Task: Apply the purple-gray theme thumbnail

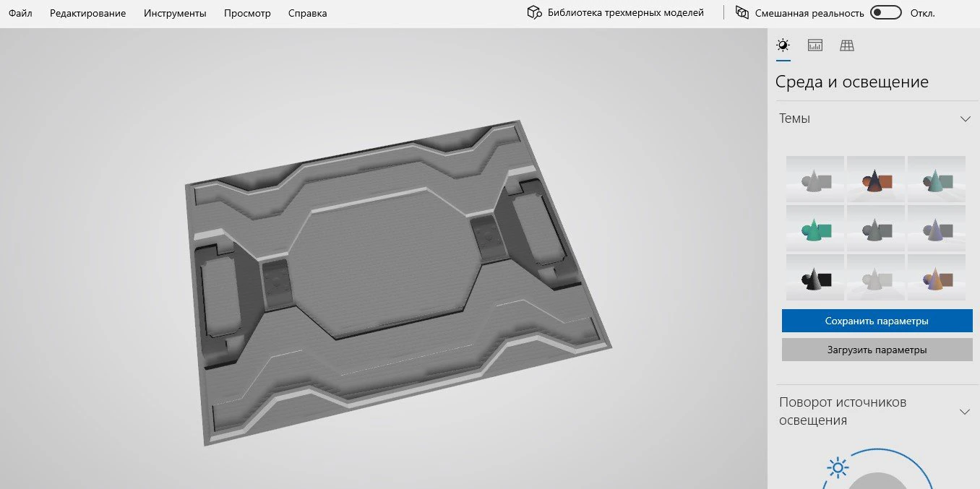Action: pos(937,228)
